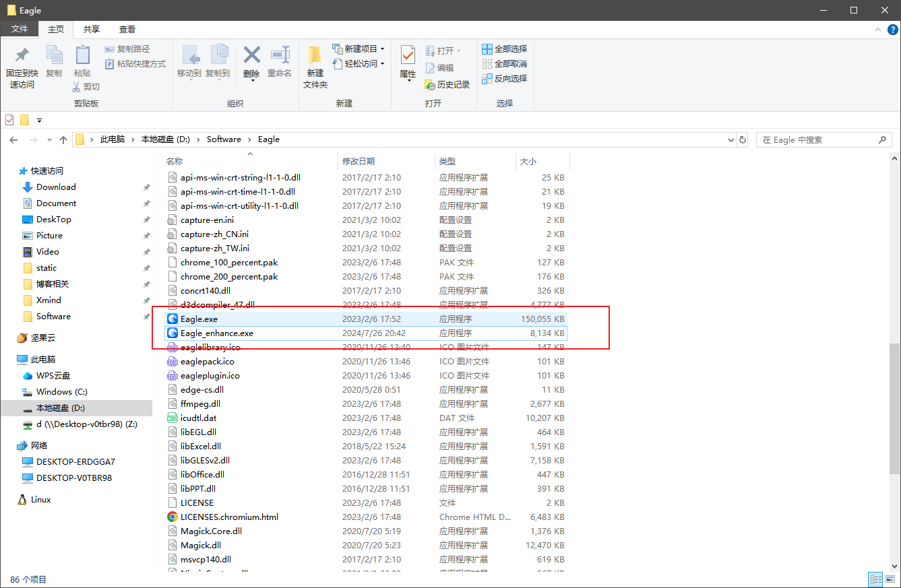Open the recent locations dropdown arrow

click(x=48, y=140)
